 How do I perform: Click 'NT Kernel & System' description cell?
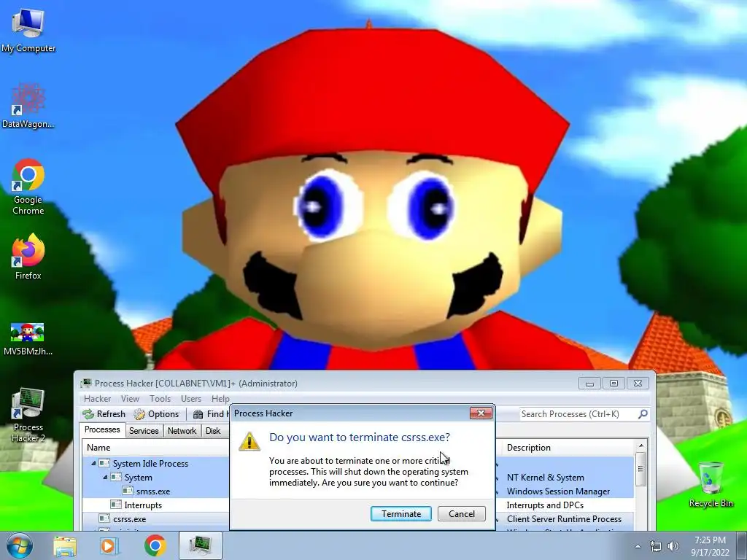(545, 477)
